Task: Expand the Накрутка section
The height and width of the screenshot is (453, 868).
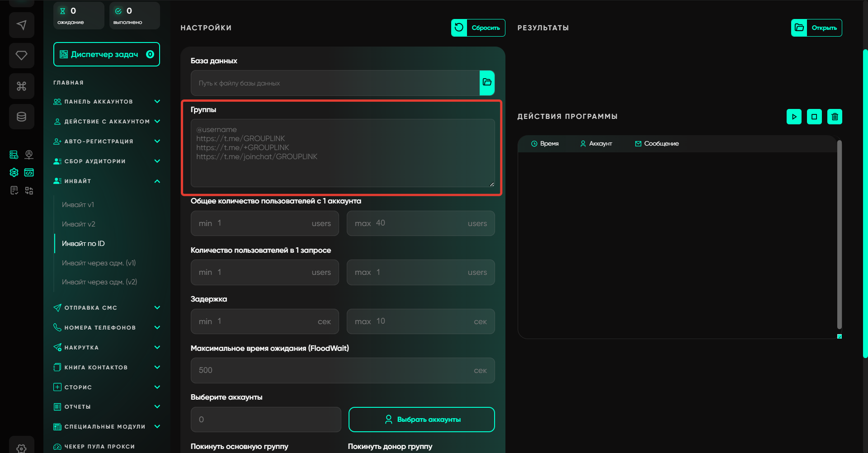Action: [x=106, y=348]
